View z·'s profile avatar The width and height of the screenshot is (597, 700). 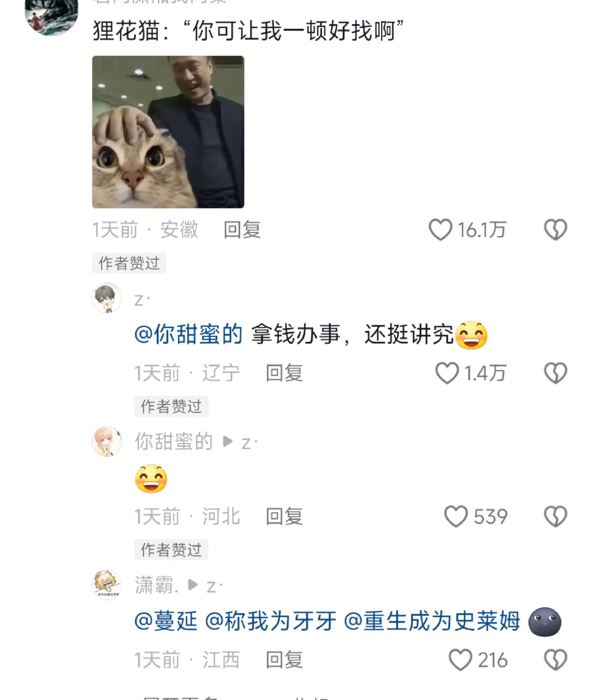pyautogui.click(x=107, y=298)
